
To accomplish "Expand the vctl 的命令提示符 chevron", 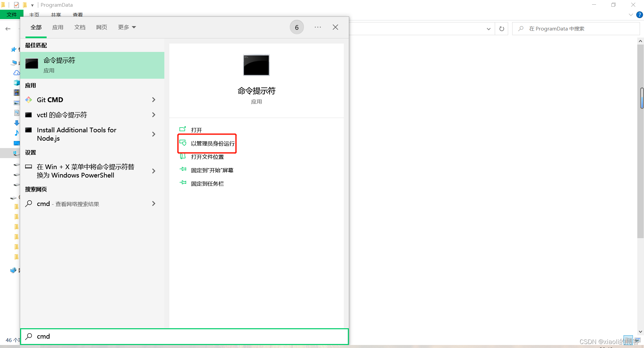I will tap(154, 115).
